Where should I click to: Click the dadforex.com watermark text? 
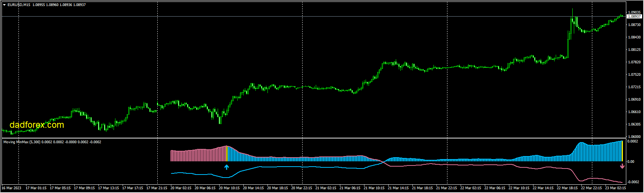coord(37,125)
